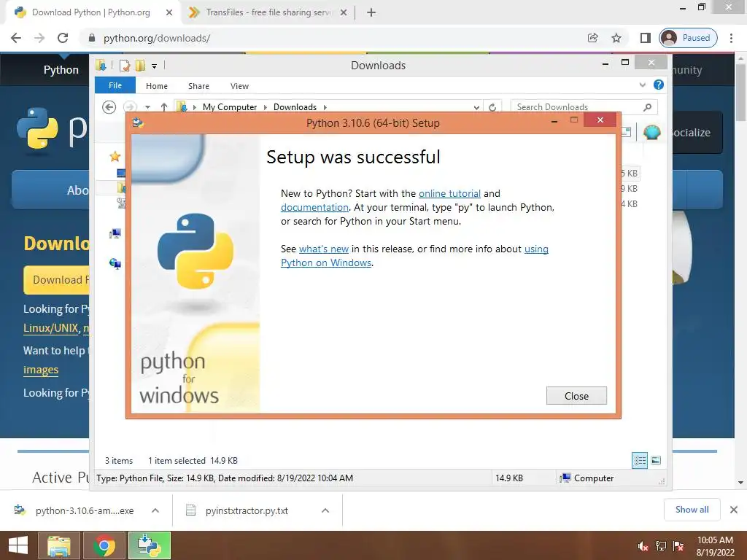This screenshot has height=560, width=747.
Task: Click the network tray icon
Action: click(x=661, y=547)
